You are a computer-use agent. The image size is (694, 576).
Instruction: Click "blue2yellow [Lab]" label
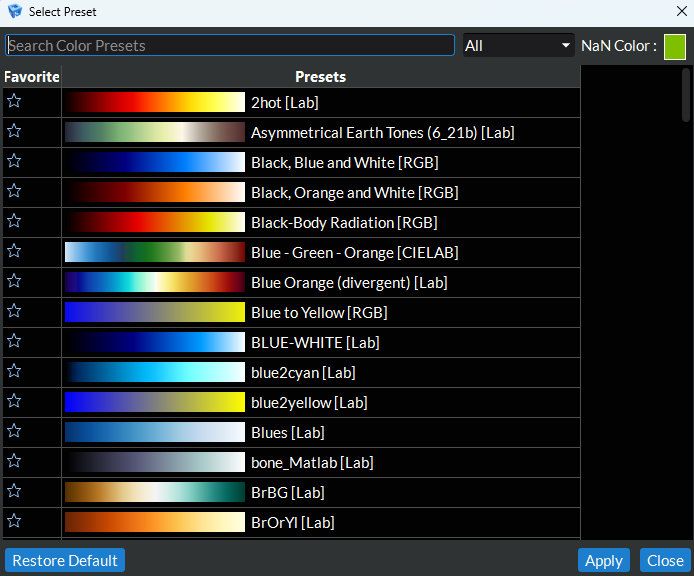(309, 403)
